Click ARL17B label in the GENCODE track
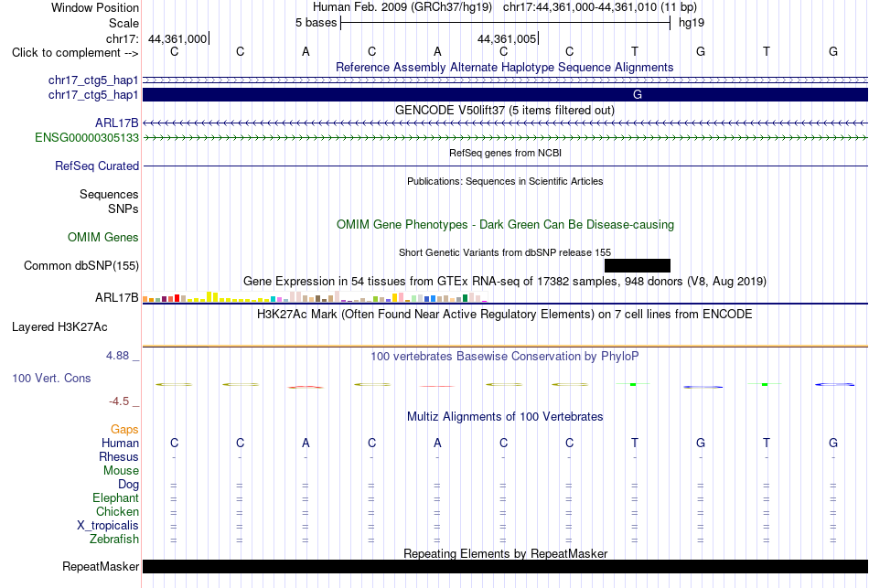Screen dimensions: 869x588 116,123
